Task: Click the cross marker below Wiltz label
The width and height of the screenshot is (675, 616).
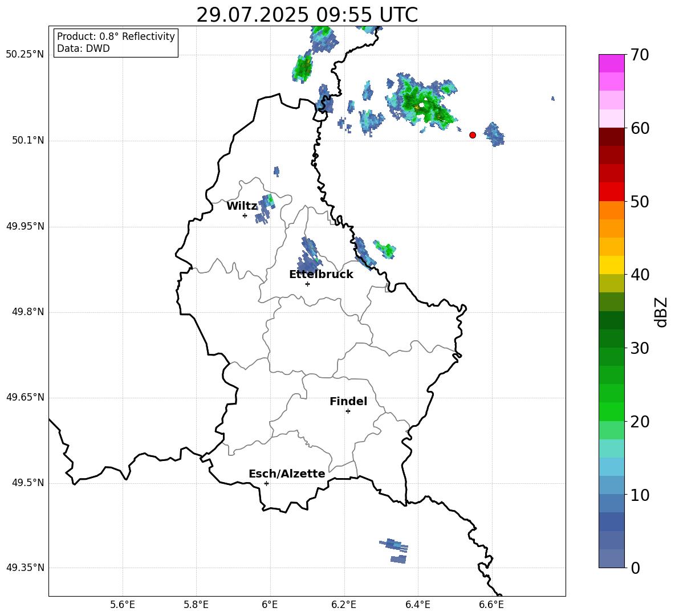Action: pyautogui.click(x=245, y=215)
